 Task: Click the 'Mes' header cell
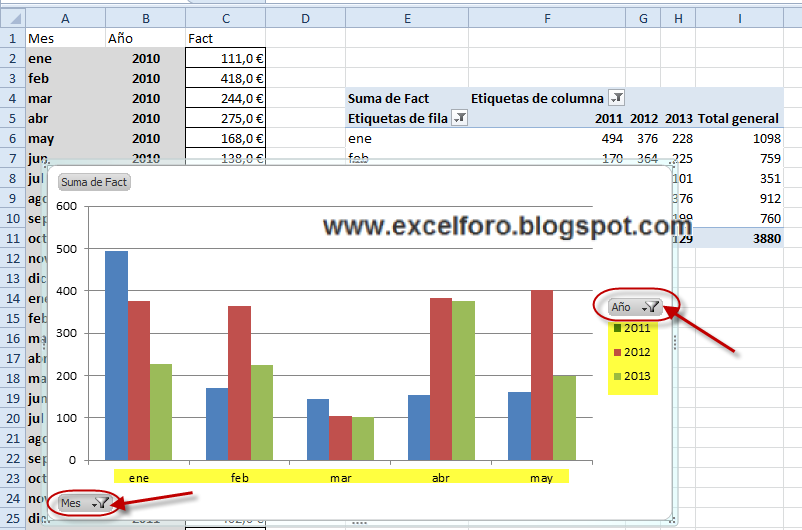[x=65, y=38]
